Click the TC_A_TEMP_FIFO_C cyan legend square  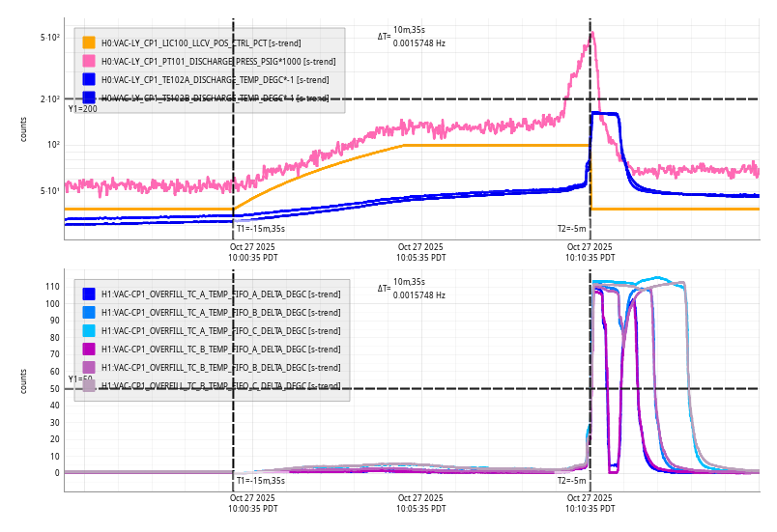89,330
